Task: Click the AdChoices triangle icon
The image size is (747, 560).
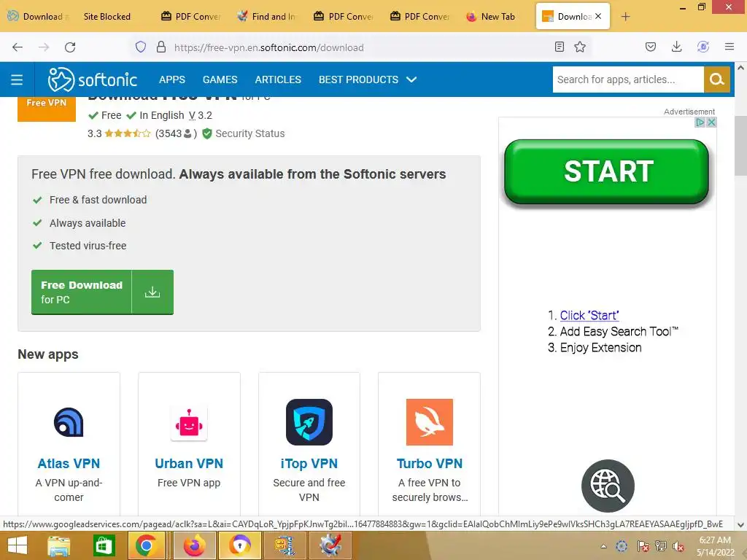Action: [x=700, y=122]
